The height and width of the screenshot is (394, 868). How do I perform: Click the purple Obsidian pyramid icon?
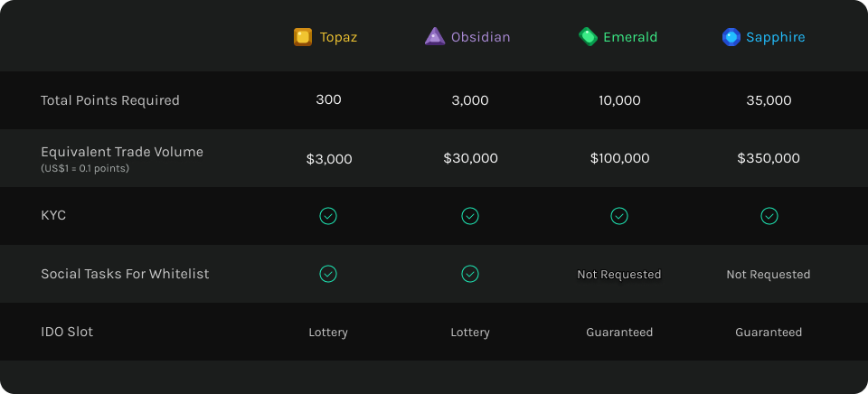[x=435, y=36]
